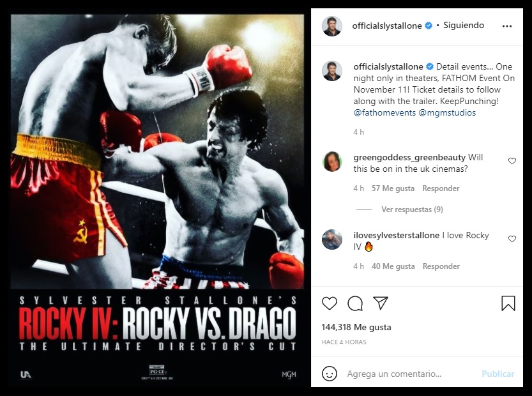Open the Rocky IV poster image
This screenshot has height=396, width=532.
tap(157, 199)
